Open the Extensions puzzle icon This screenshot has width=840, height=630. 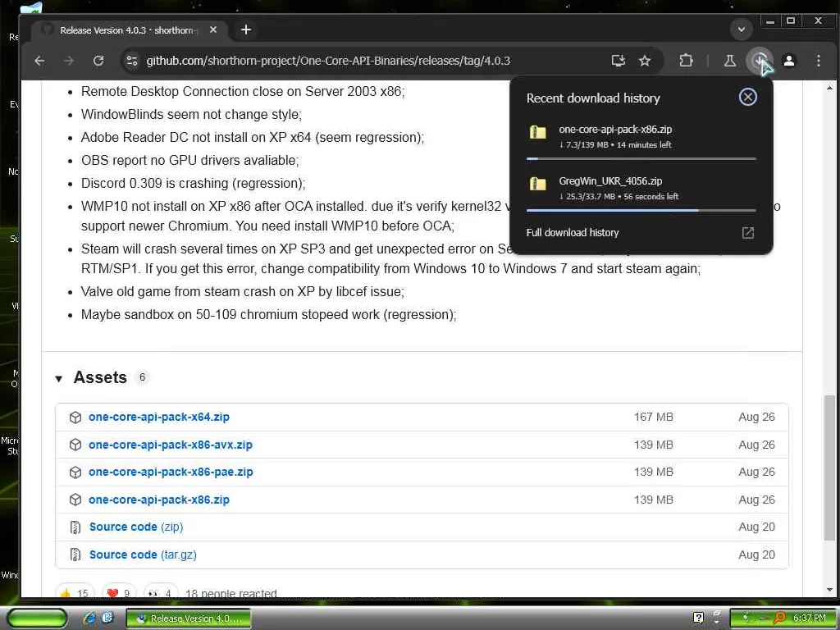686,61
